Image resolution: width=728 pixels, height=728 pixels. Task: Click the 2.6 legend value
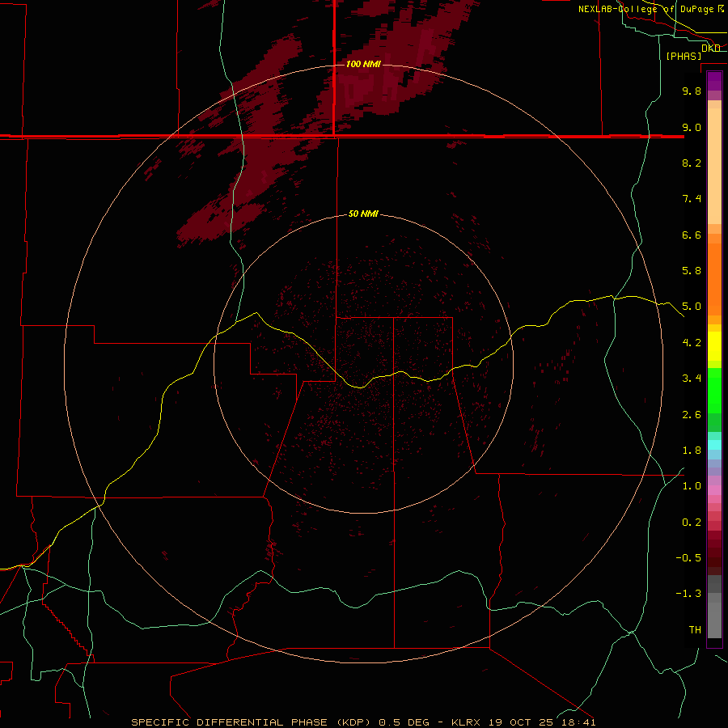click(692, 415)
